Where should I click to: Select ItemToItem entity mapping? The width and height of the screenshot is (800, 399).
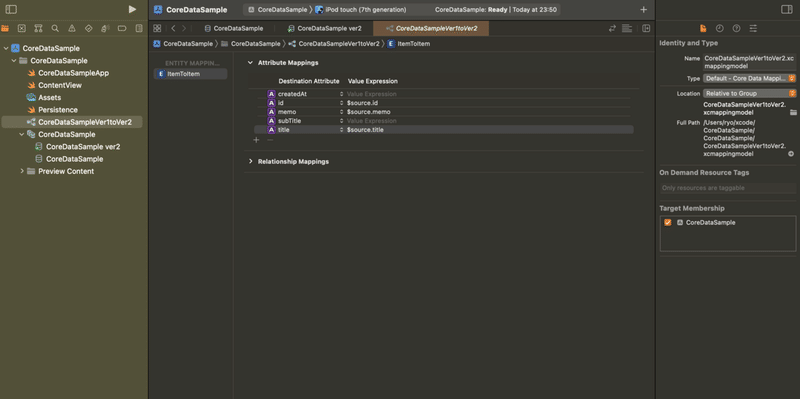tap(190, 74)
